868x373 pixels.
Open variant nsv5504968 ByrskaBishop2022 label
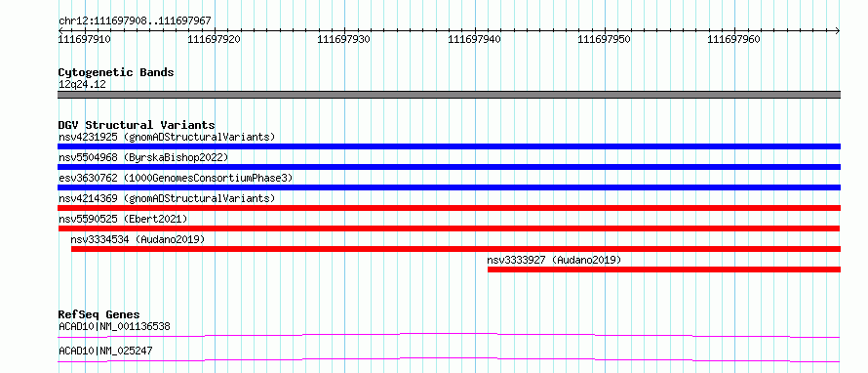143,157
